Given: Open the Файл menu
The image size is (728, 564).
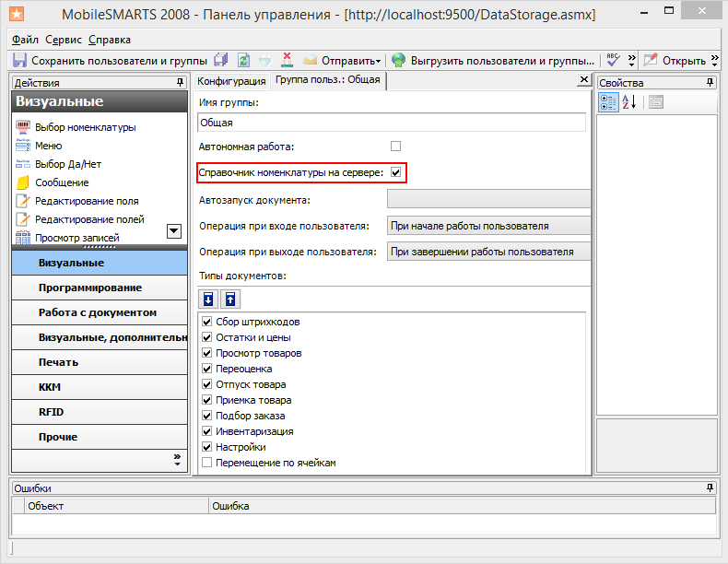Looking at the screenshot, I should [x=25, y=40].
